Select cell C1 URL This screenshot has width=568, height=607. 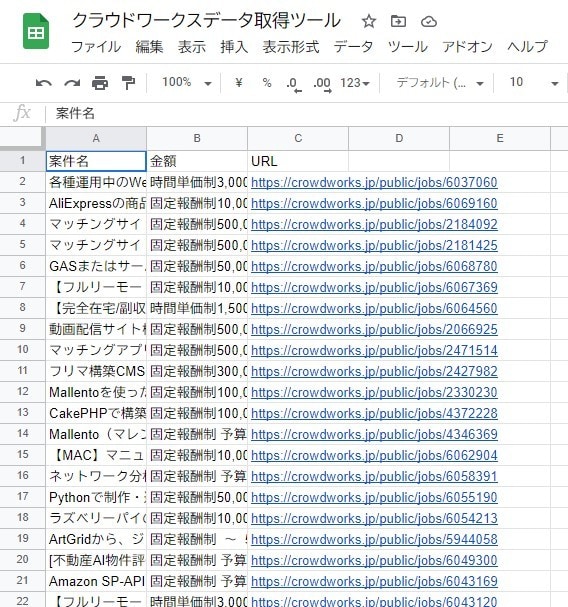click(x=298, y=161)
